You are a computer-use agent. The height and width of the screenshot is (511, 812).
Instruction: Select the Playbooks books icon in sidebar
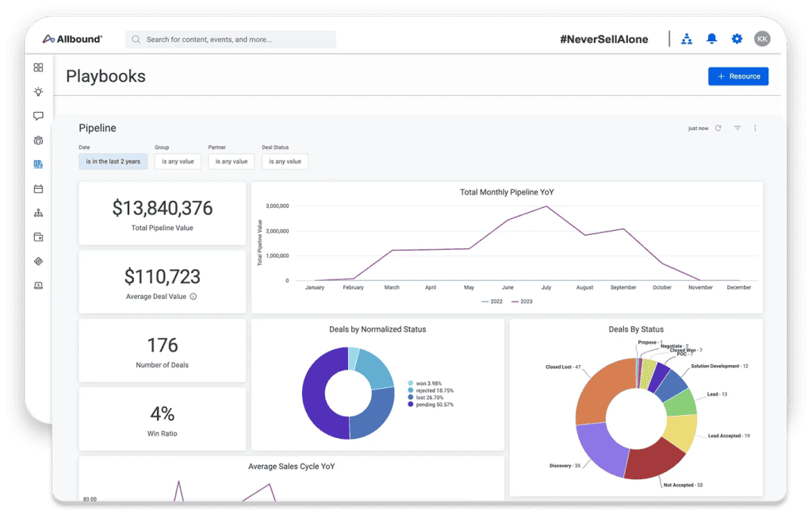[x=38, y=164]
